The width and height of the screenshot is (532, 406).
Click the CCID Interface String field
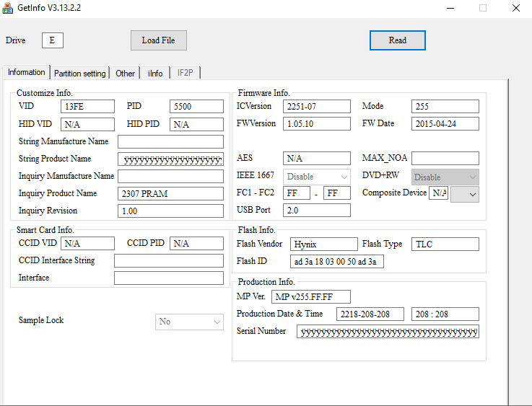point(169,260)
